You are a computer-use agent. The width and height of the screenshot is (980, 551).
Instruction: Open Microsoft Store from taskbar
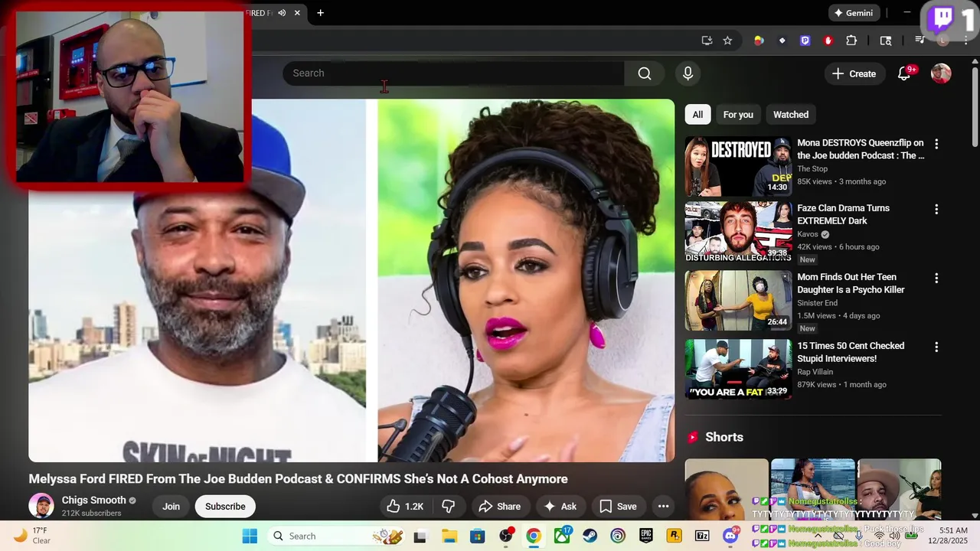click(477, 536)
